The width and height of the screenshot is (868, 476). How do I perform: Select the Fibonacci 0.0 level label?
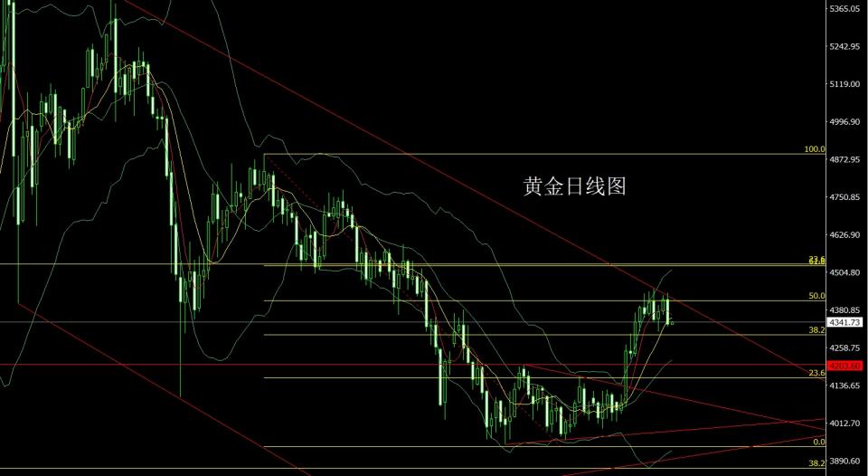coord(819,442)
